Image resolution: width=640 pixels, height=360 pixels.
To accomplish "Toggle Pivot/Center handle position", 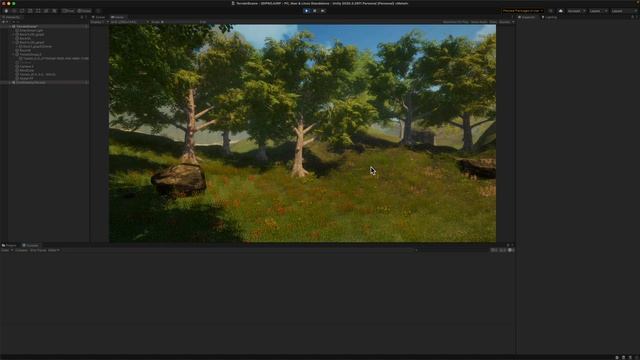I will [x=68, y=11].
